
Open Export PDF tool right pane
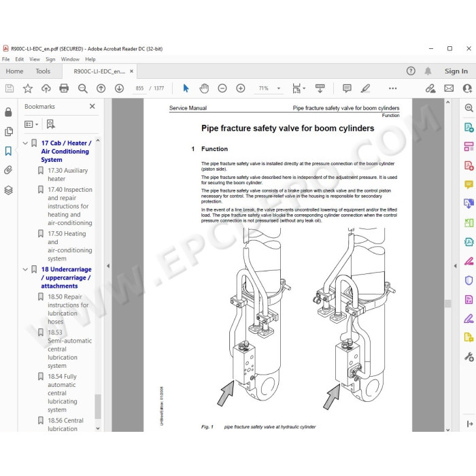pos(469,128)
